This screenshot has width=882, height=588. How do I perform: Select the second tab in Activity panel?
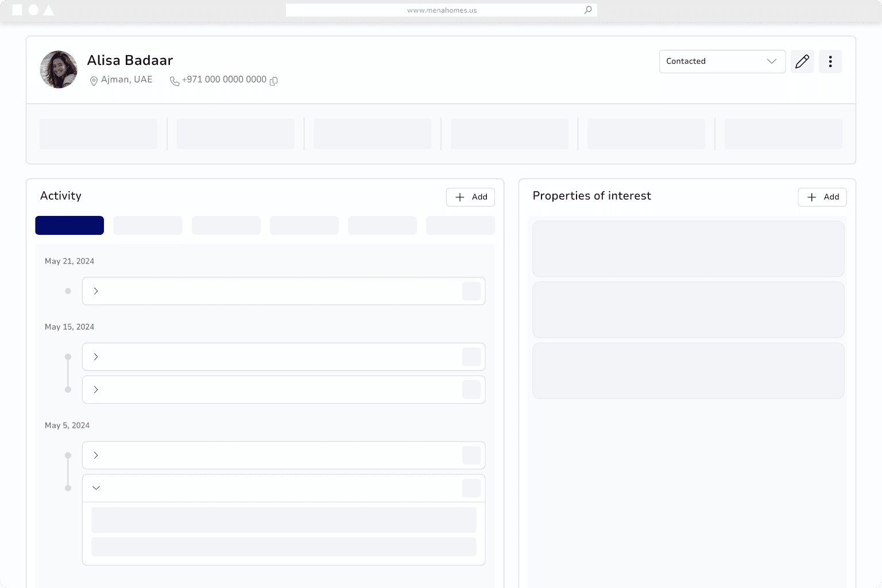click(x=148, y=226)
